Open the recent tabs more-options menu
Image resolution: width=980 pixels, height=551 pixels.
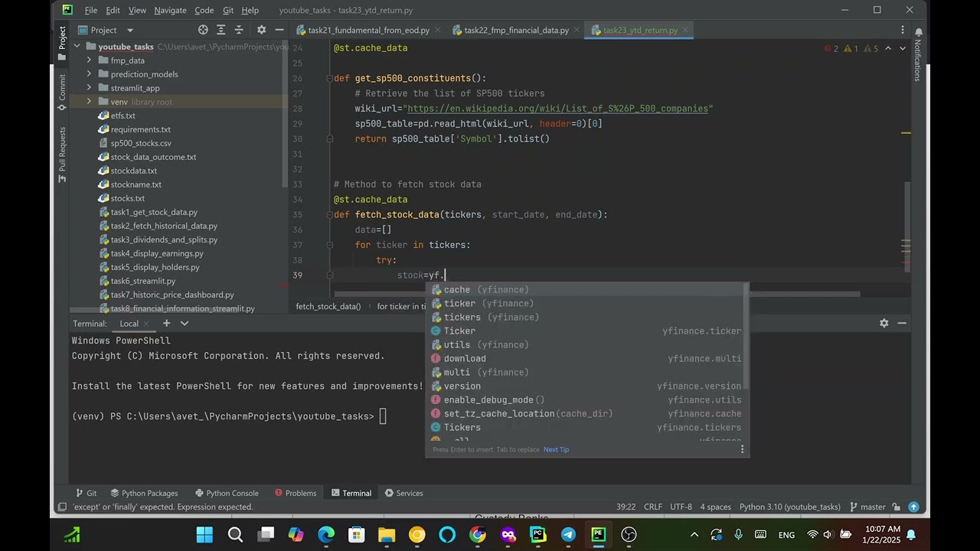902,30
